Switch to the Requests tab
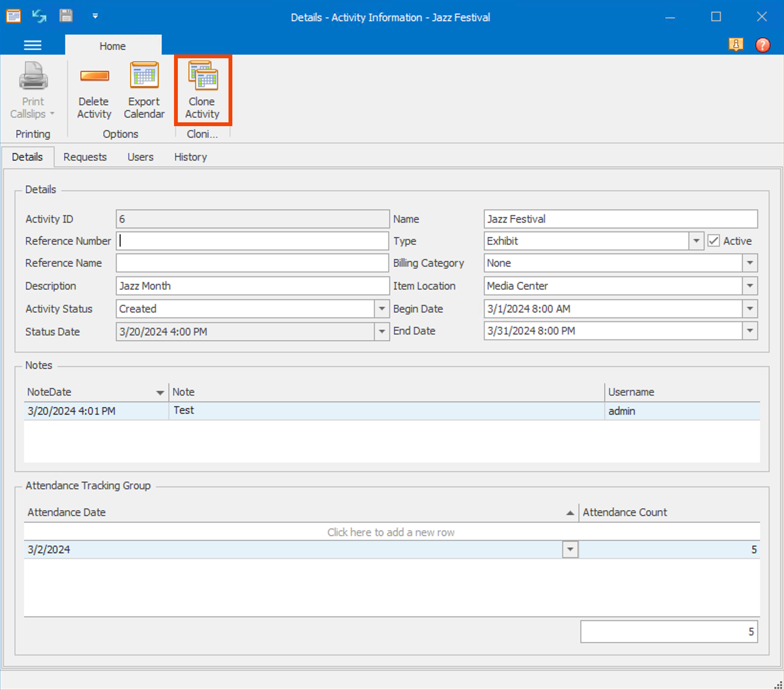784x690 pixels. click(x=85, y=157)
